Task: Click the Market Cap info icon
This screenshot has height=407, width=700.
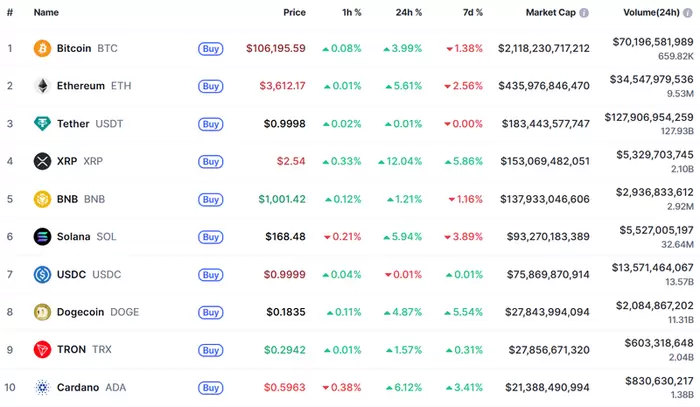Action: (x=584, y=13)
